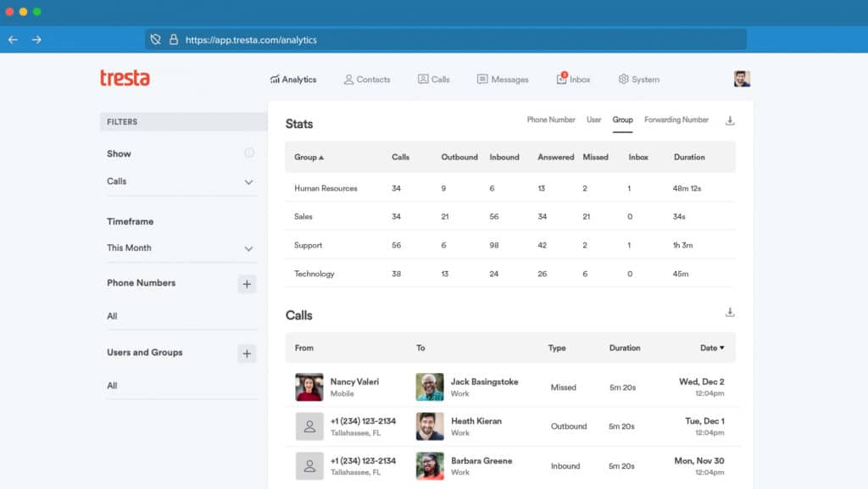Click the info icon beside Show filter

point(251,153)
